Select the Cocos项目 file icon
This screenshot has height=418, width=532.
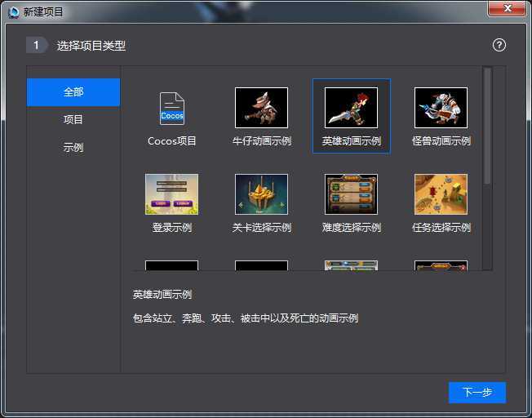(171, 109)
